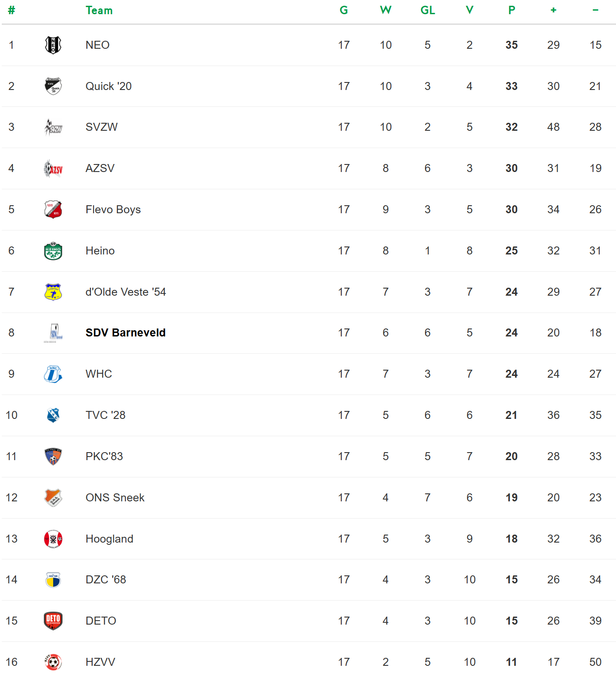Screen dimensions: 616x680
Task: Click the W wins column header
Action: point(386,11)
